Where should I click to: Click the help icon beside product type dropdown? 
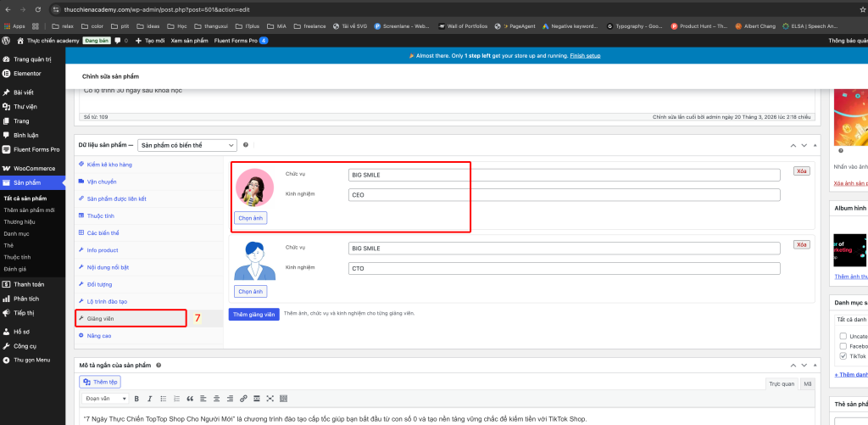click(246, 145)
